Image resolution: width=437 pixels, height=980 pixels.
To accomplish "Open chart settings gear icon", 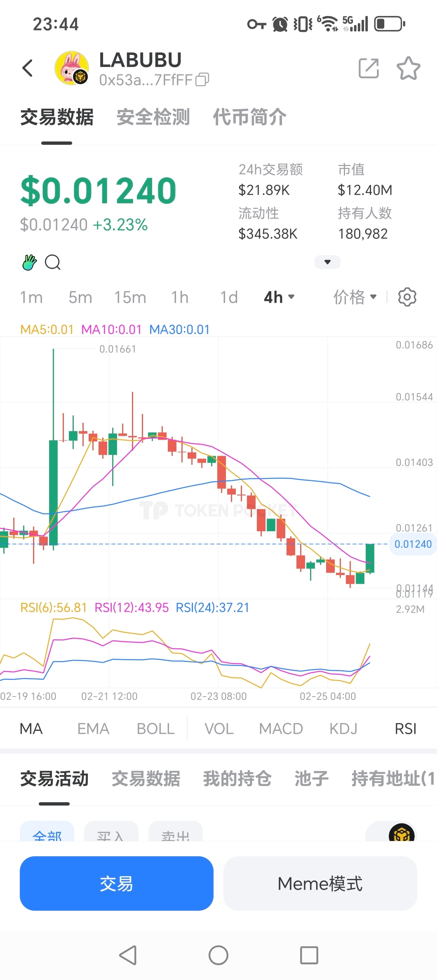I will 407,297.
